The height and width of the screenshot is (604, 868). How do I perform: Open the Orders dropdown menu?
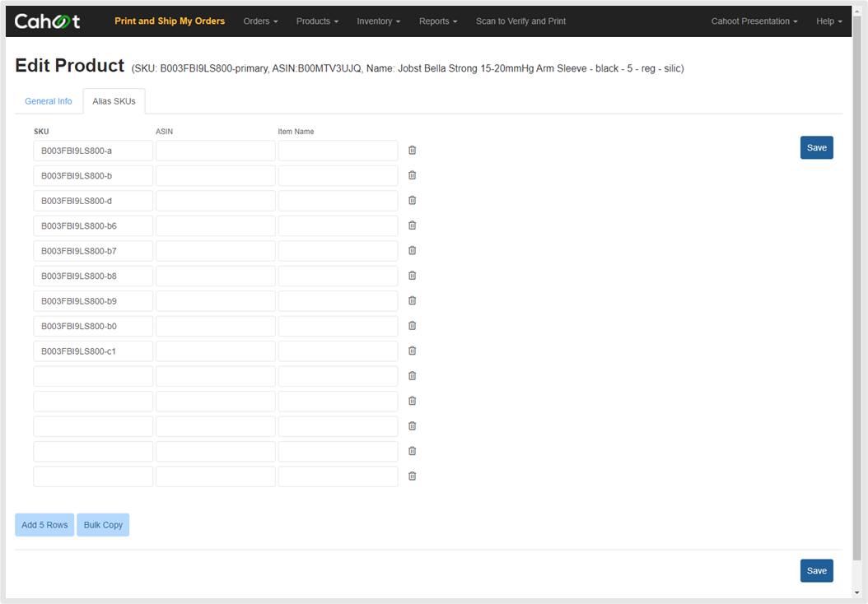(x=260, y=21)
